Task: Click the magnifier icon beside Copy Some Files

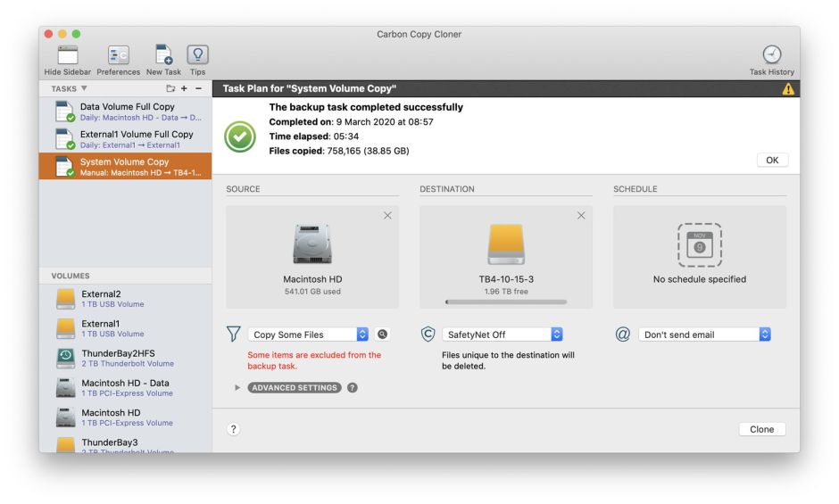Action: tap(383, 335)
